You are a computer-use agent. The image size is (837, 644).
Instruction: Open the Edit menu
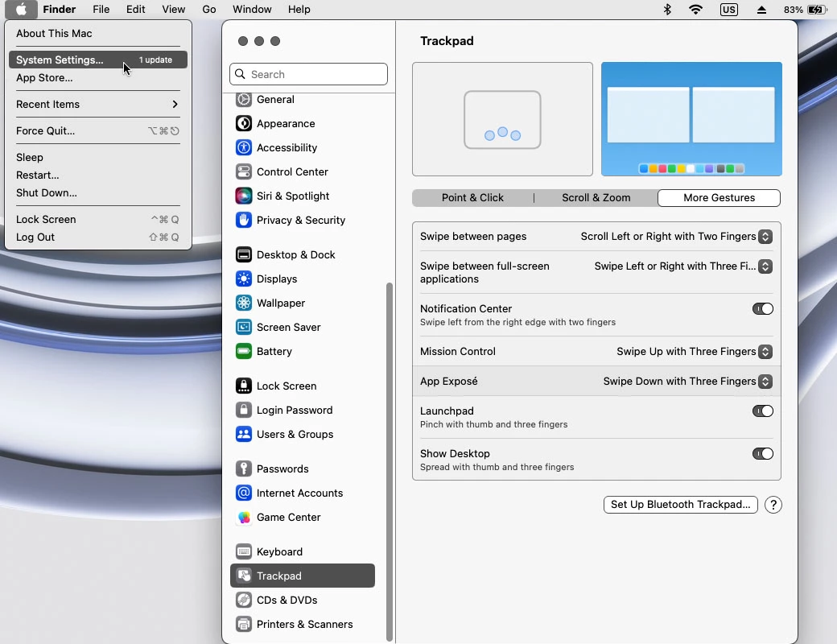coord(135,10)
